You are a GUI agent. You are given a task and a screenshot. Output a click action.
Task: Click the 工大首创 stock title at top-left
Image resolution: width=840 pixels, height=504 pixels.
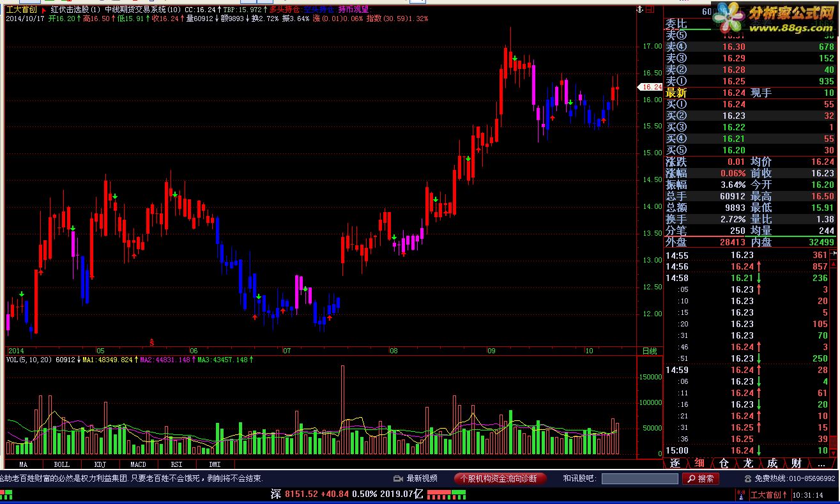click(22, 10)
